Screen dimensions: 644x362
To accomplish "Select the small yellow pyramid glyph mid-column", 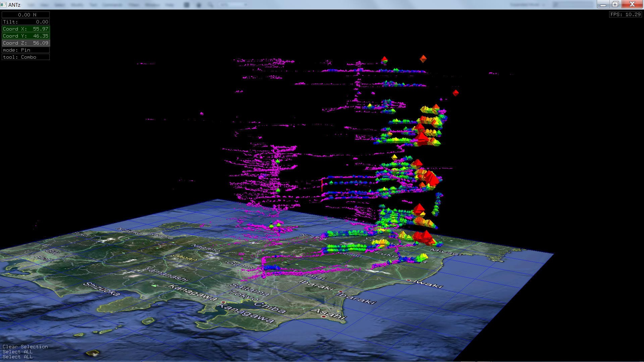I will 394,157.
